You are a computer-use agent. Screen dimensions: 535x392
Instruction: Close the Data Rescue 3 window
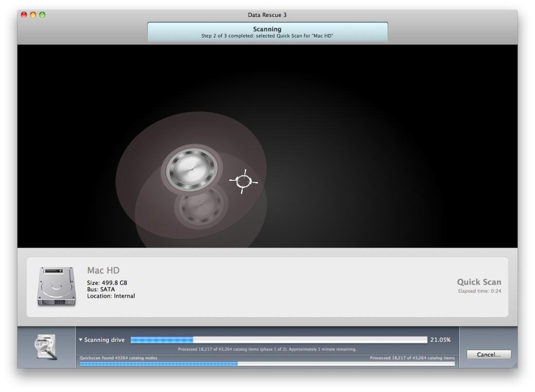(24, 15)
